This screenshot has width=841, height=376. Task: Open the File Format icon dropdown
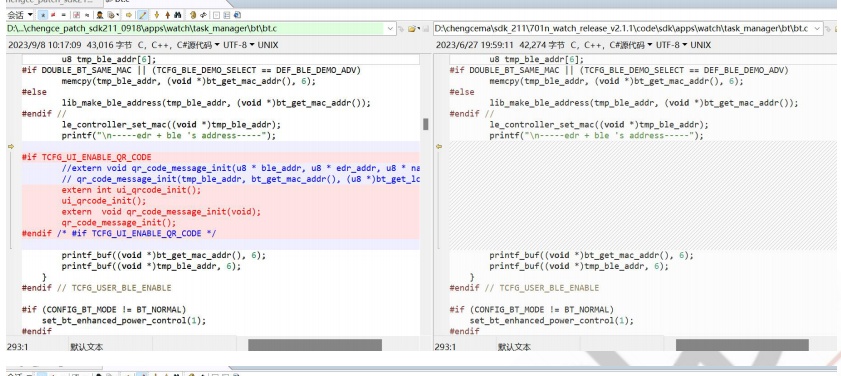(113, 15)
